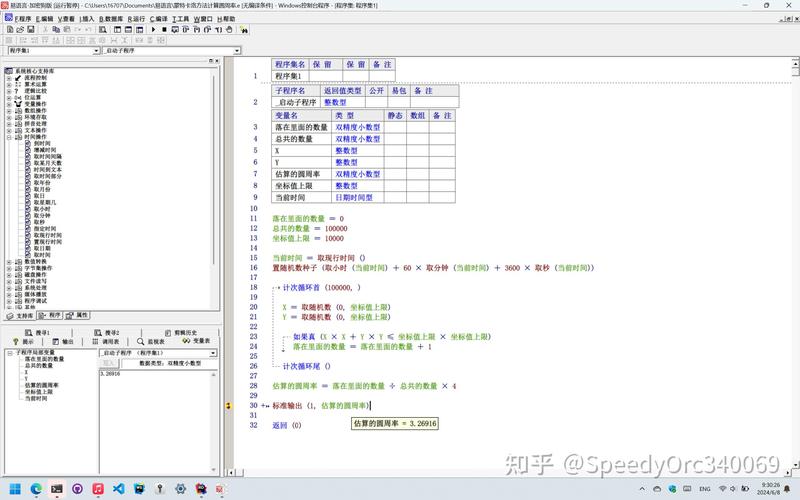
Task: Switch to the 调用表 tab
Action: click(x=106, y=341)
